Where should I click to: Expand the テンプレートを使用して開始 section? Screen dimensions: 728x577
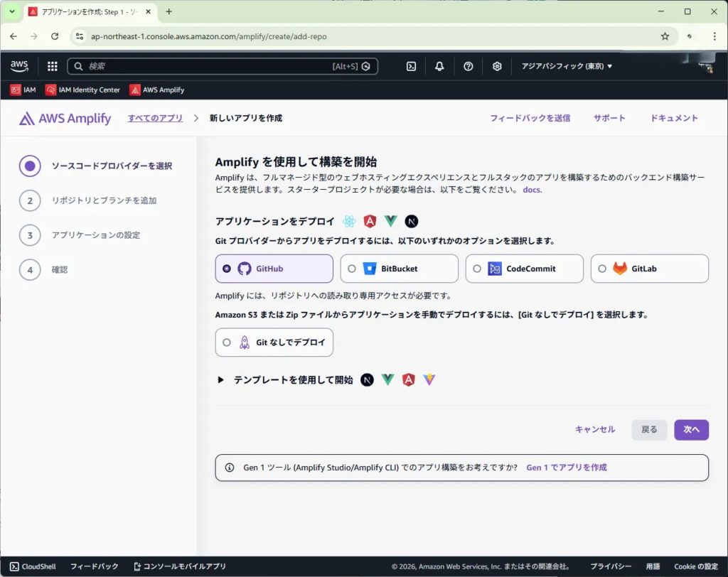pyautogui.click(x=221, y=380)
